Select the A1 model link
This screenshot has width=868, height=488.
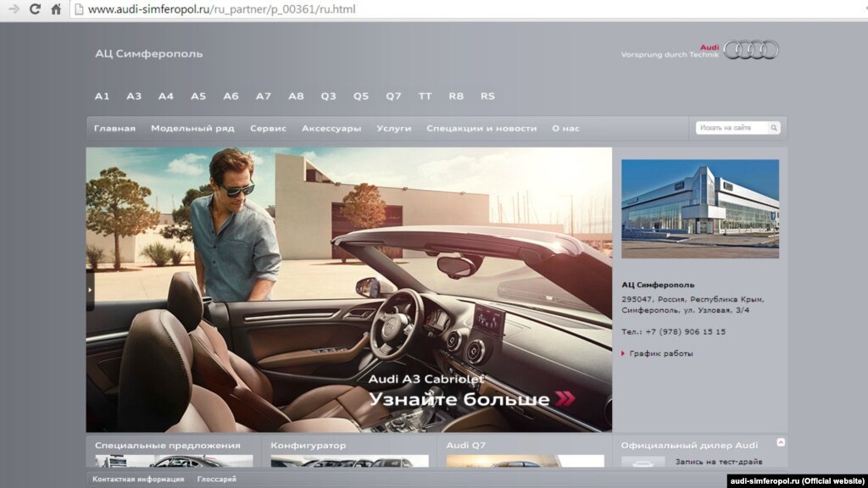[102, 97]
